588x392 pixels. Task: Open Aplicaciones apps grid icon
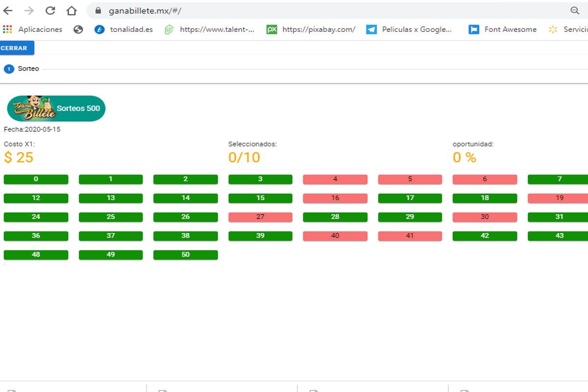7,29
